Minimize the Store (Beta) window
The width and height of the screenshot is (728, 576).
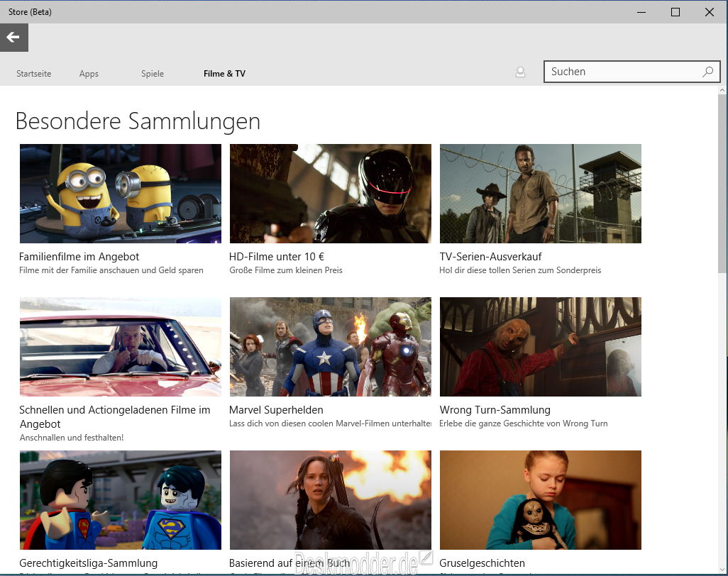pos(641,12)
